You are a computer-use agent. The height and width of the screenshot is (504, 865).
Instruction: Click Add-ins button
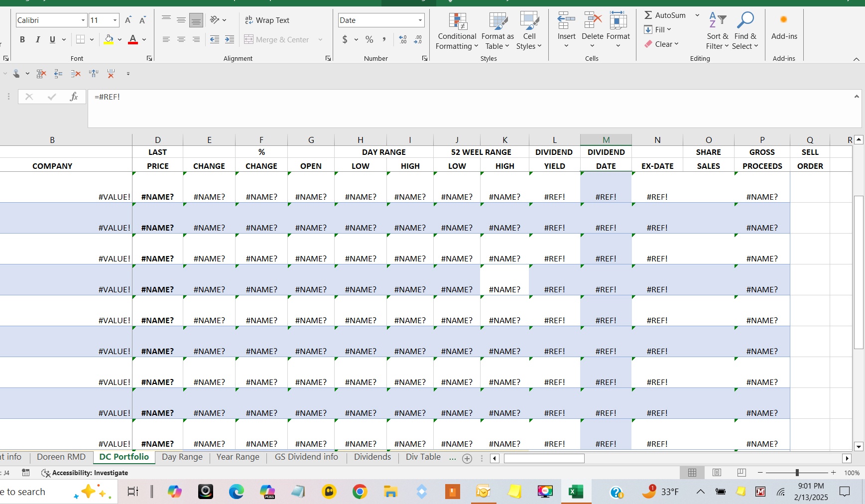pyautogui.click(x=784, y=27)
